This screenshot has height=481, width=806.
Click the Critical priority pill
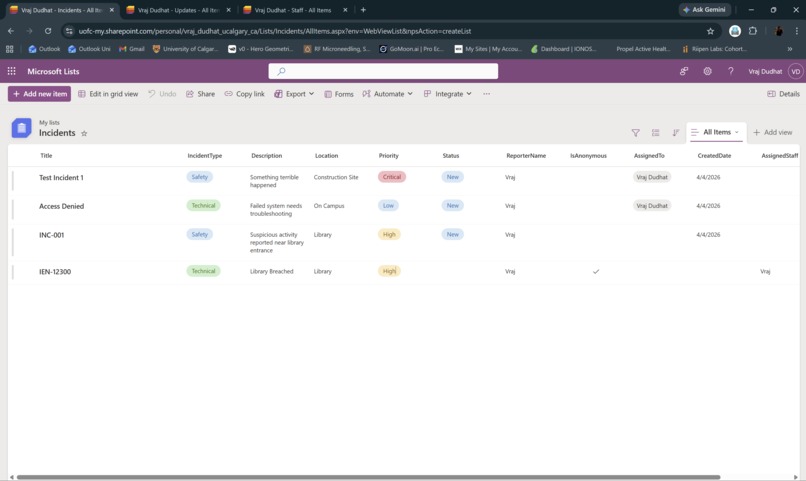392,177
